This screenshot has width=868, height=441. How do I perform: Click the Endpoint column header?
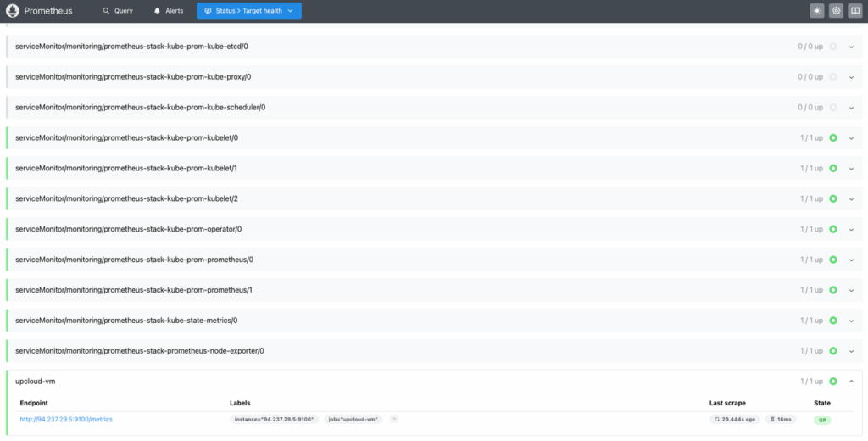pyautogui.click(x=34, y=403)
